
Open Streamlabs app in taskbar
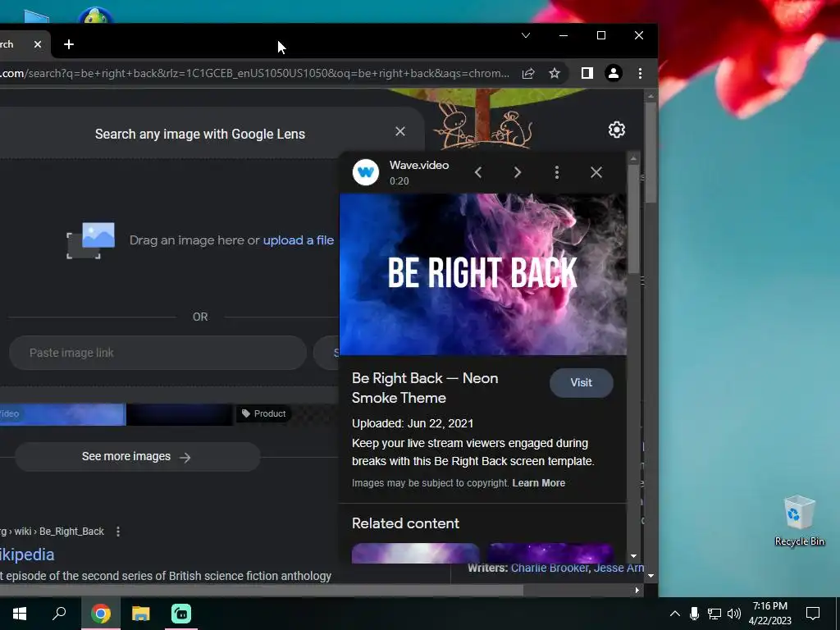click(x=181, y=614)
